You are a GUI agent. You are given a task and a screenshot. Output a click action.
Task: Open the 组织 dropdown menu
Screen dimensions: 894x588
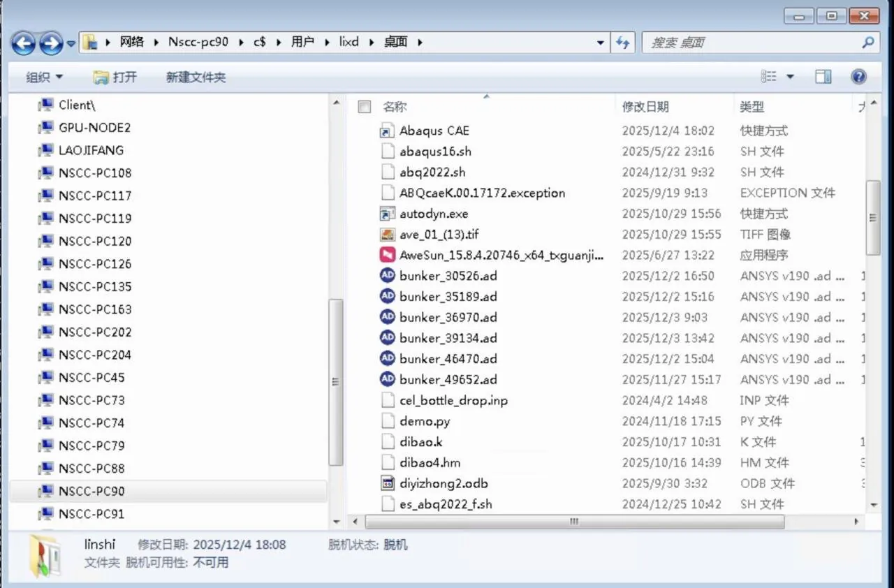[44, 77]
